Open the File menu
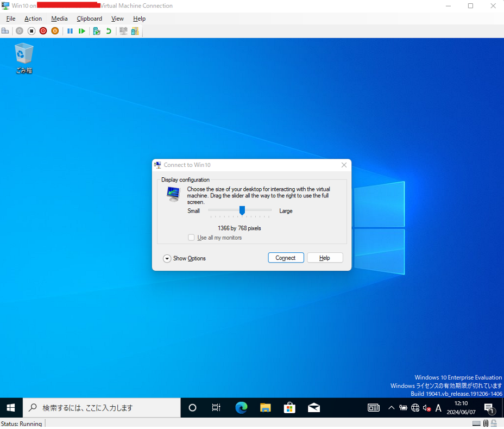 [11, 18]
